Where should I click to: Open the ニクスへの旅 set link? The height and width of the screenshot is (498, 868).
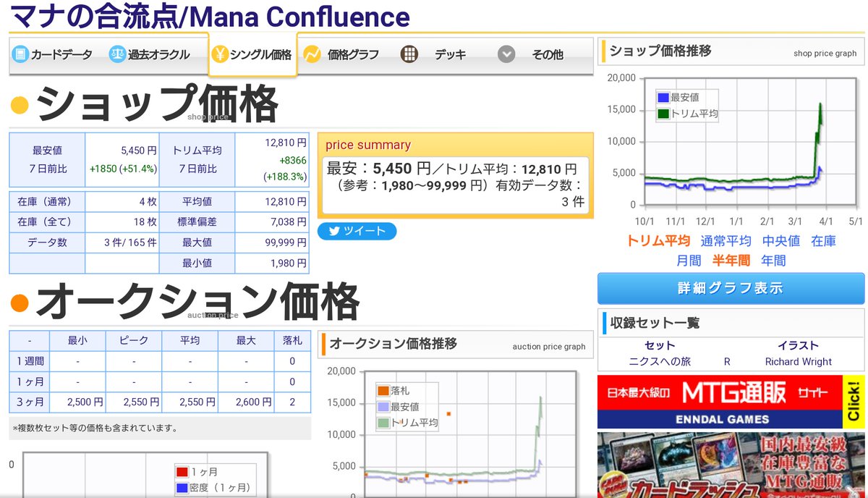(659, 362)
